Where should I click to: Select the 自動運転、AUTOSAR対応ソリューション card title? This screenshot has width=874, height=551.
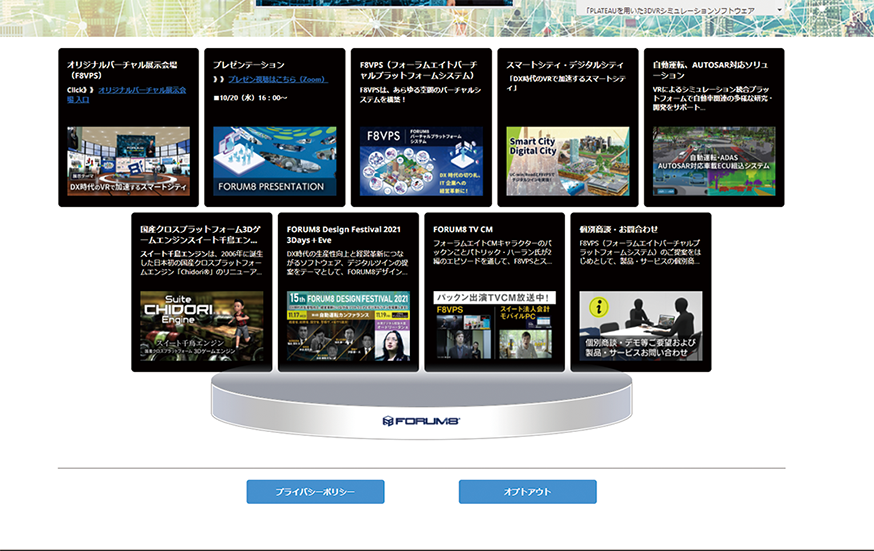click(x=710, y=70)
